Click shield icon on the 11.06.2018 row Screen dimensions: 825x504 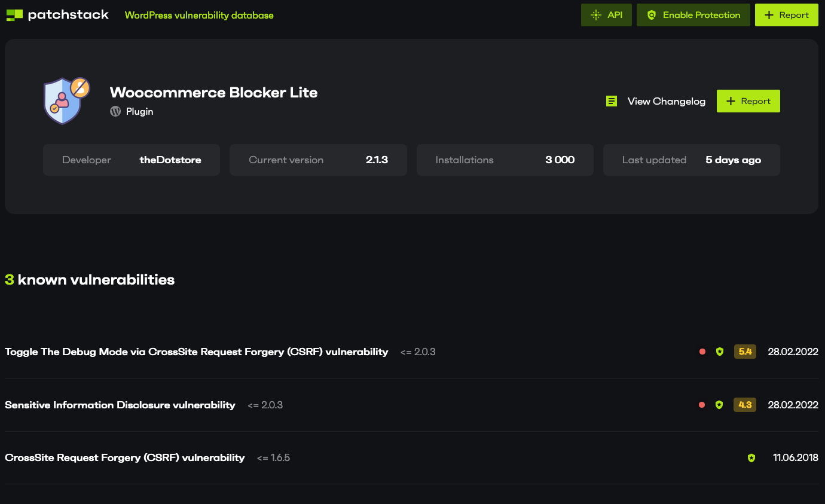click(751, 458)
